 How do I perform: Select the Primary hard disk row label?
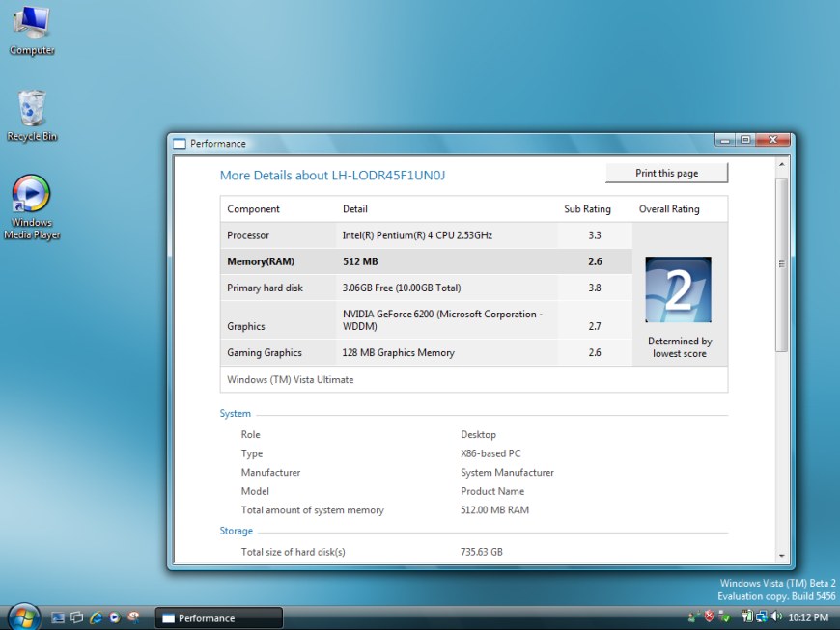pyautogui.click(x=266, y=288)
